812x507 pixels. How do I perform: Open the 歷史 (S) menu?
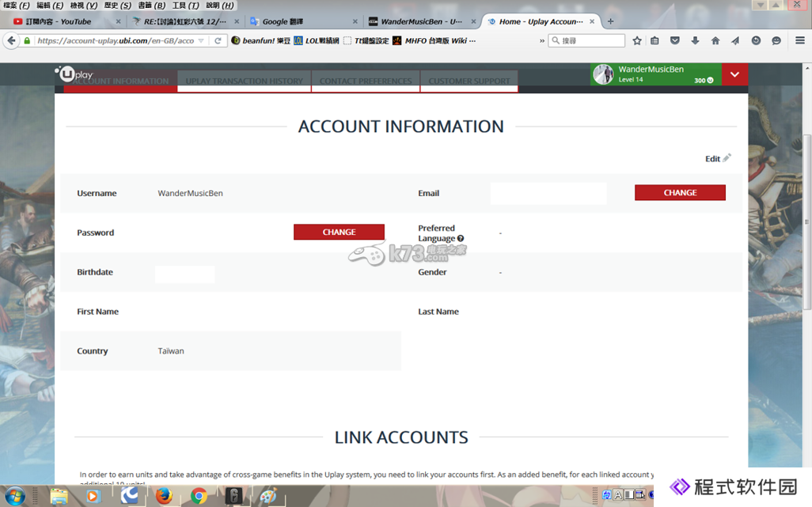118,6
